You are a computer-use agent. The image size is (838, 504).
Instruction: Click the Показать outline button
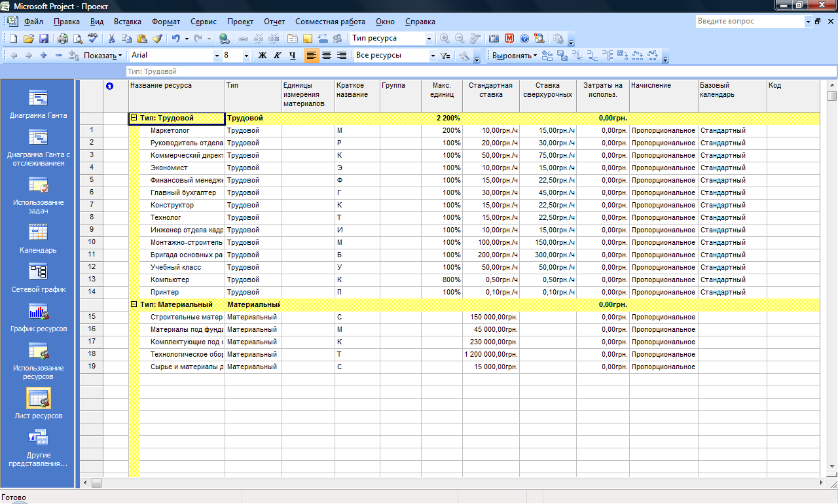(x=103, y=56)
